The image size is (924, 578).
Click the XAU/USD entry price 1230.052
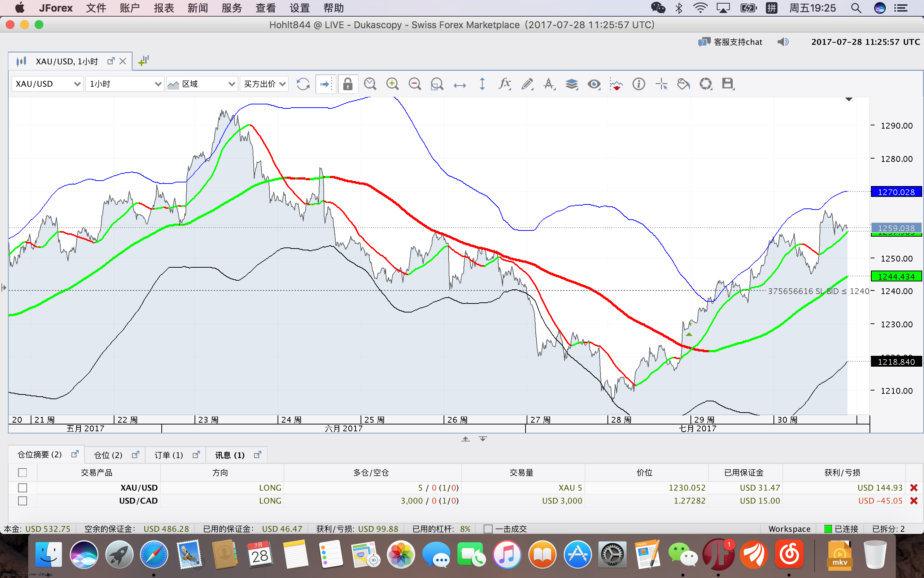click(x=687, y=488)
